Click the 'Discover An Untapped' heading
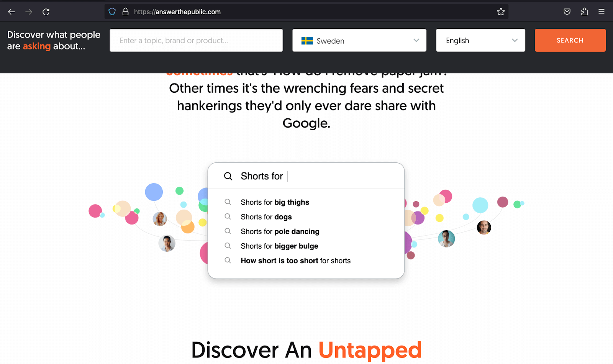This screenshot has width=613, height=364. coord(306,350)
